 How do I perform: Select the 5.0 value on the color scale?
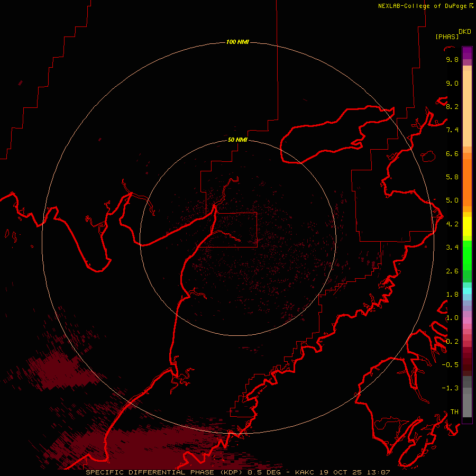pos(452,200)
